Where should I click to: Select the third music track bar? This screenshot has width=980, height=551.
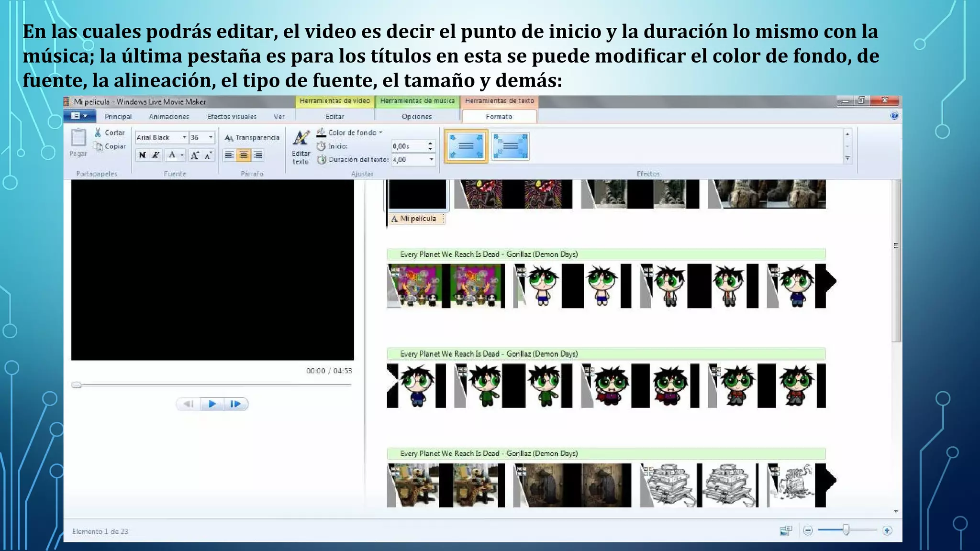click(x=606, y=453)
